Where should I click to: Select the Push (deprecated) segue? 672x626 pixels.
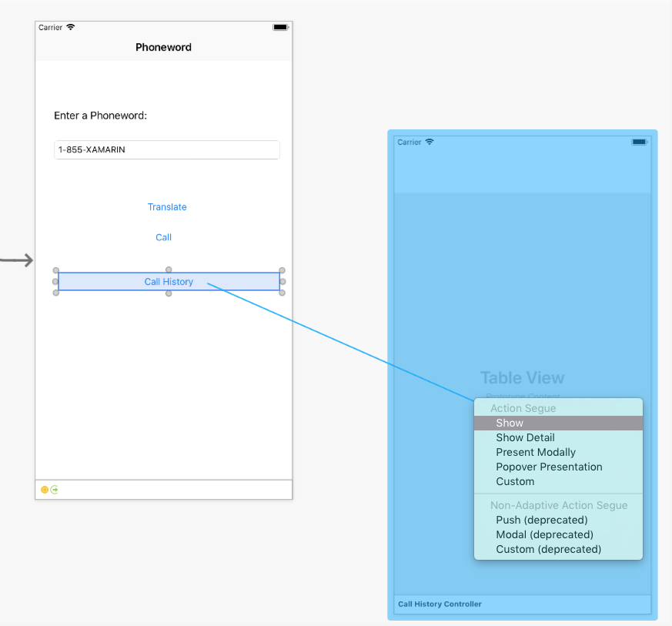(543, 520)
